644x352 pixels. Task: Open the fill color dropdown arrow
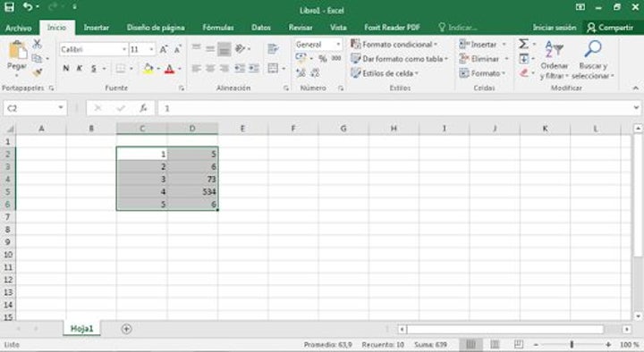coord(158,69)
